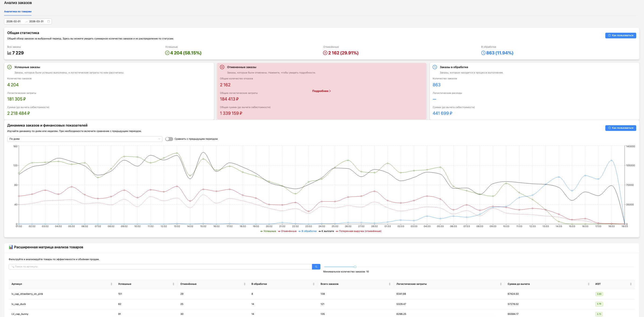Sort by the Логистические затраты column icon

pyautogui.click(x=501, y=284)
